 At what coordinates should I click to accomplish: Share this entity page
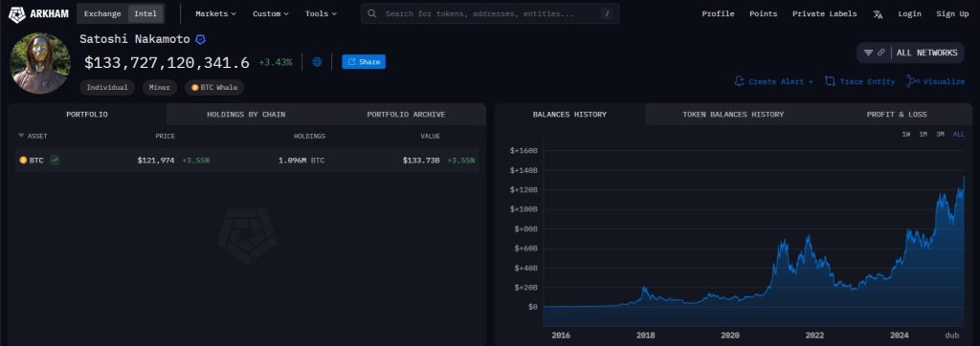(x=364, y=62)
